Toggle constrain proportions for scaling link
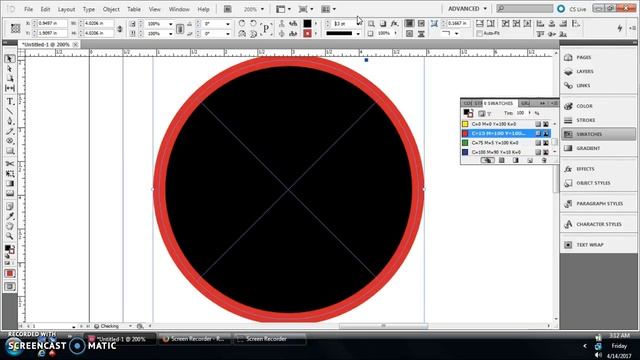The height and width of the screenshot is (360, 640). point(180,29)
